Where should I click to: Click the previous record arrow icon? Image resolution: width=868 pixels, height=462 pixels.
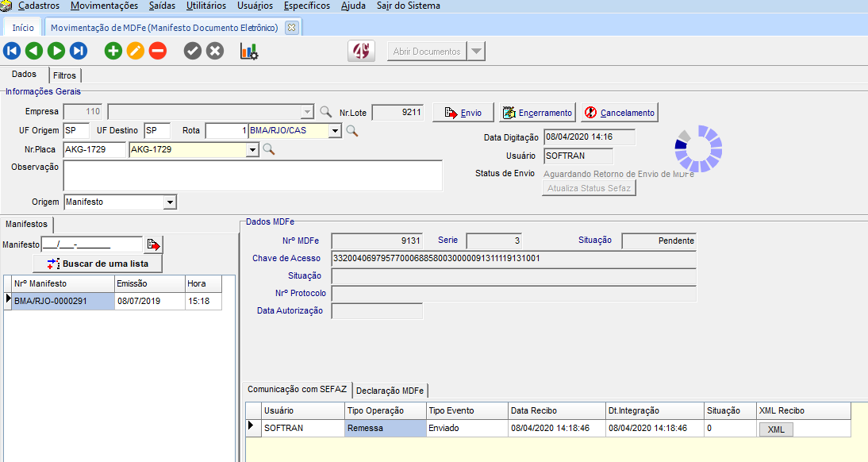tap(34, 52)
